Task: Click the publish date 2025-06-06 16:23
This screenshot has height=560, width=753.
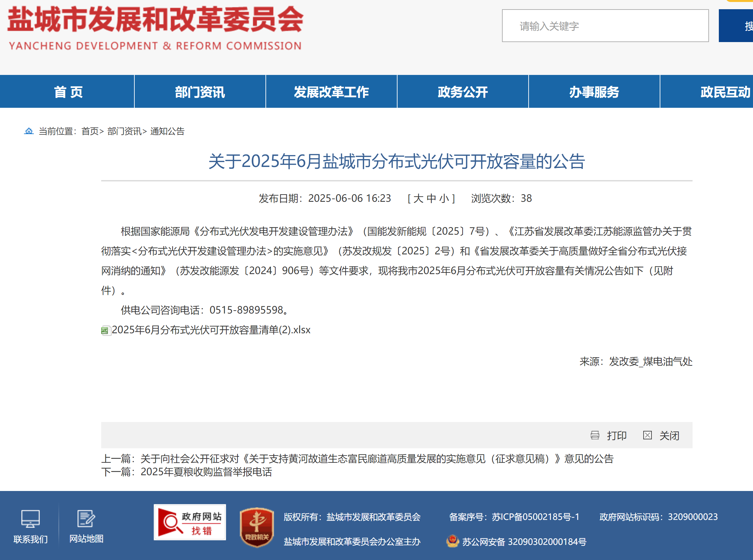Action: (x=349, y=198)
